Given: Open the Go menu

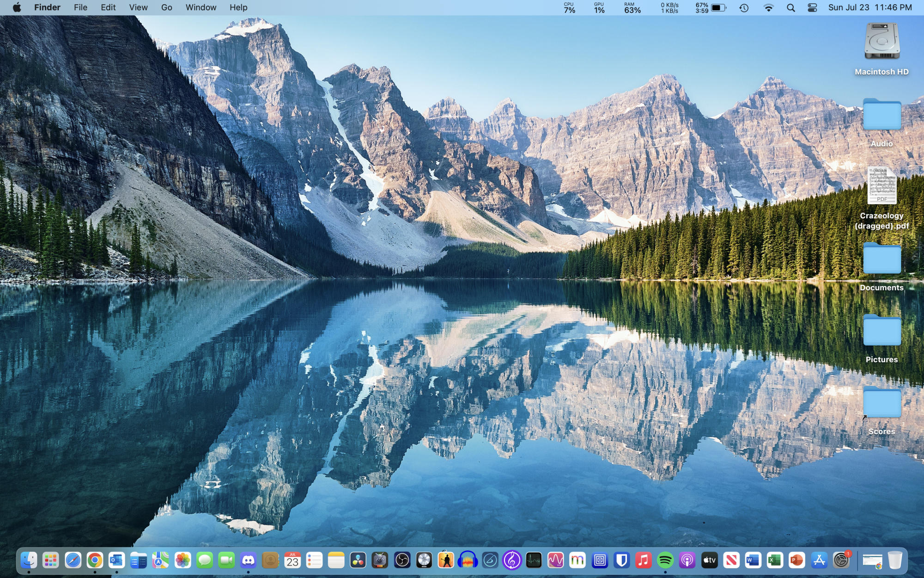Looking at the screenshot, I should 166,7.
